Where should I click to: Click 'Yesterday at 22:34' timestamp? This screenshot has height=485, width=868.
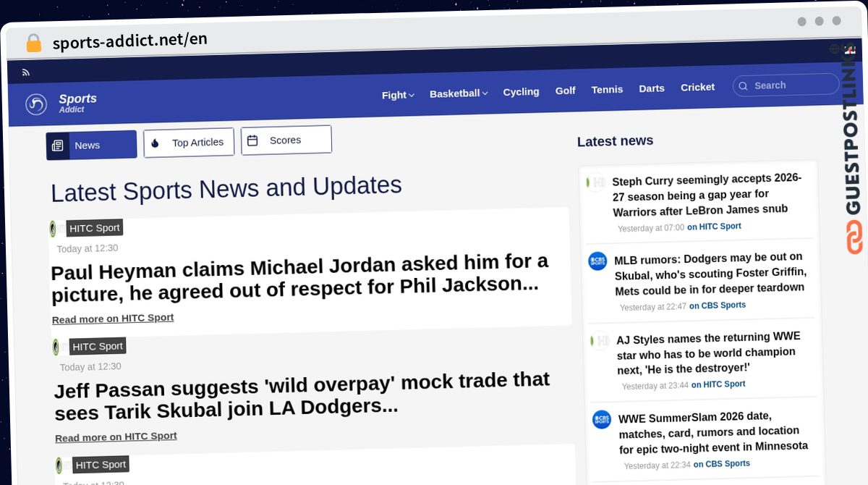(658, 465)
